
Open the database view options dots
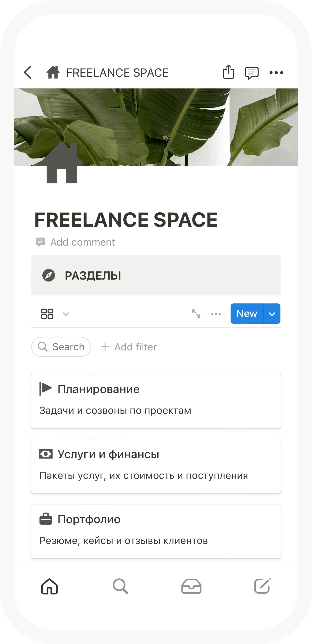click(216, 314)
